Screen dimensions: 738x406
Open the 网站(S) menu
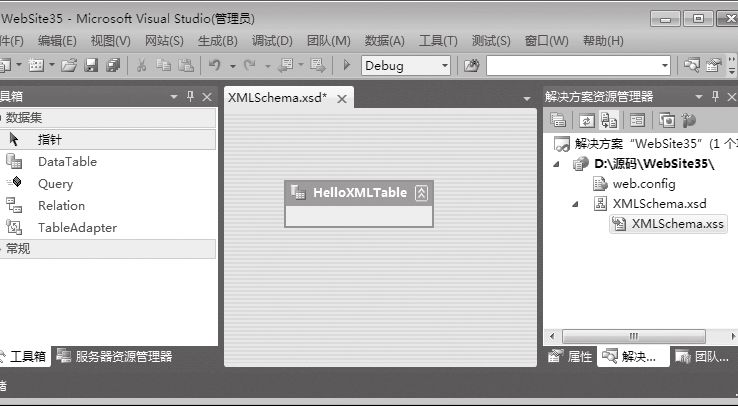(164, 41)
